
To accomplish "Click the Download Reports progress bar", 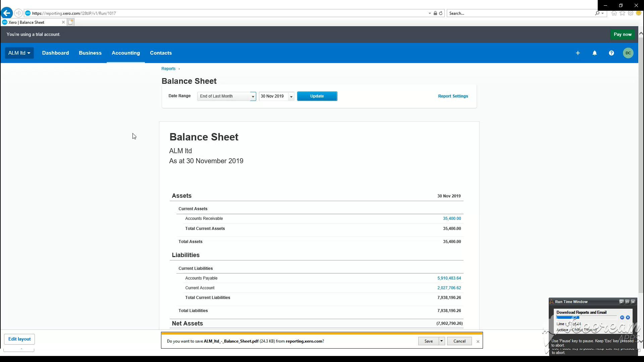I will click(x=586, y=317).
